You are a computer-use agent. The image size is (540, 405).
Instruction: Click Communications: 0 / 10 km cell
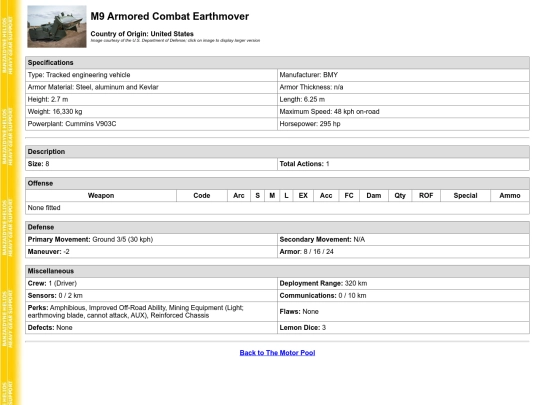coord(403,295)
